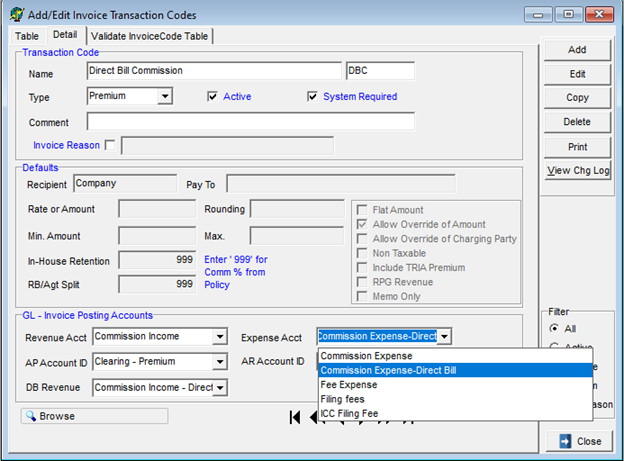
Task: Enable Invoice Reason checkbox
Action: click(110, 145)
